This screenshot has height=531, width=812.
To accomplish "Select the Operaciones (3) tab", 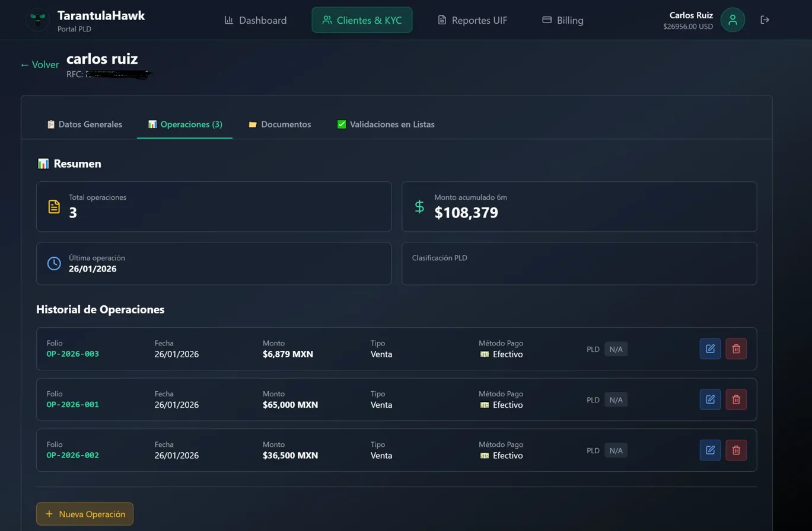I will [185, 124].
